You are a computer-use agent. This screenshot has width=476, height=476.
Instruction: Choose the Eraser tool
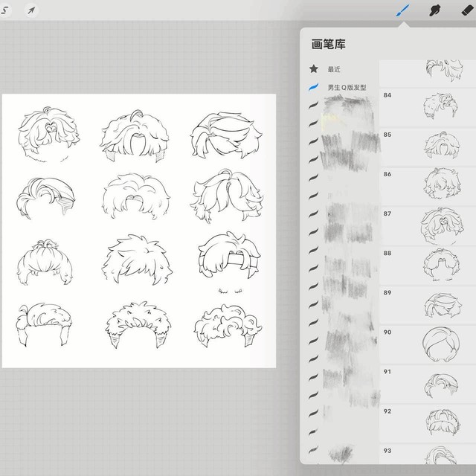[x=467, y=10]
